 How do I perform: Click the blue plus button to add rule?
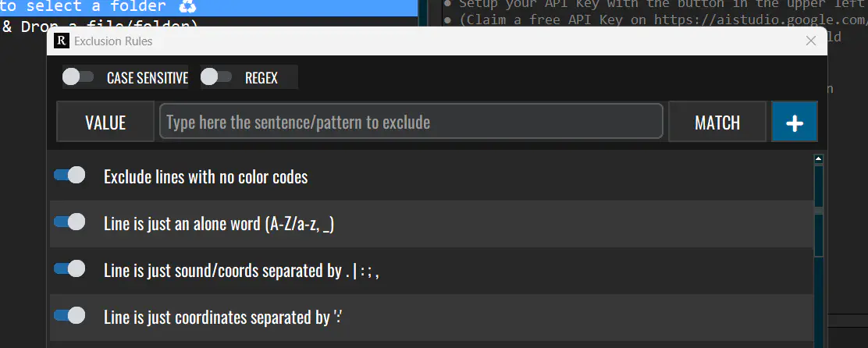click(794, 123)
